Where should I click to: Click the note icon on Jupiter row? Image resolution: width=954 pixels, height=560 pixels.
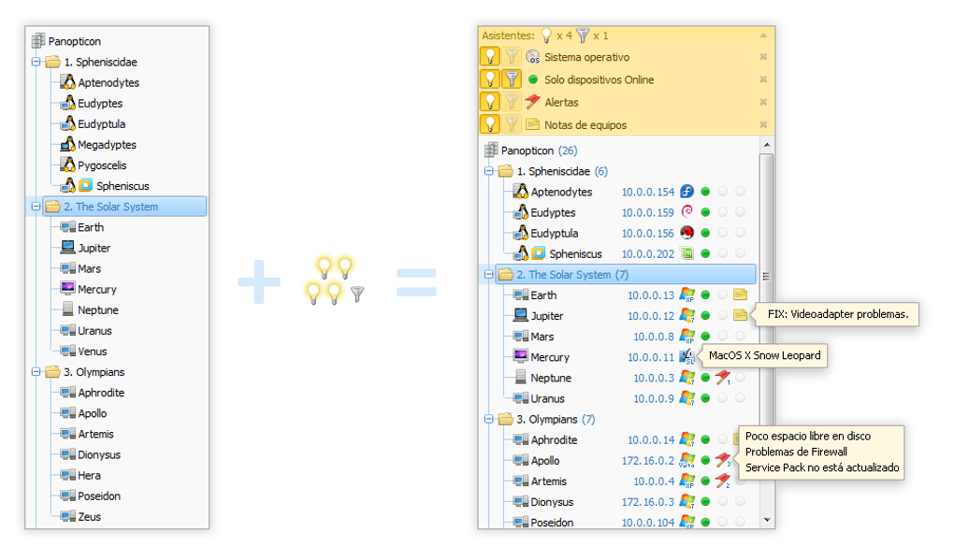pyautogui.click(x=740, y=316)
